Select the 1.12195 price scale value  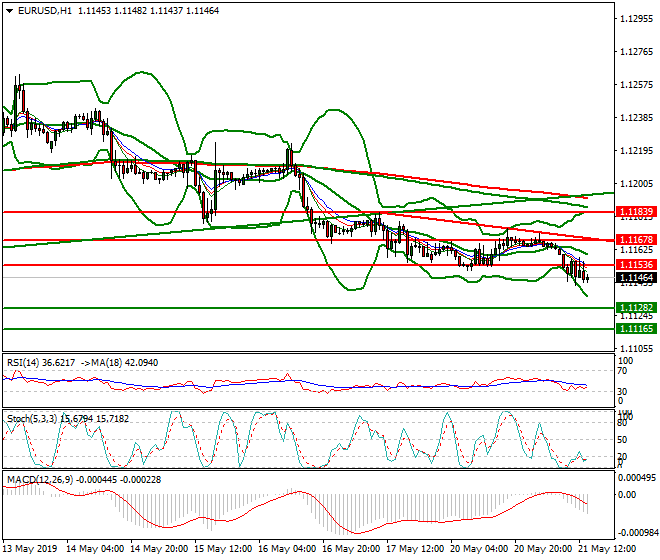click(637, 151)
